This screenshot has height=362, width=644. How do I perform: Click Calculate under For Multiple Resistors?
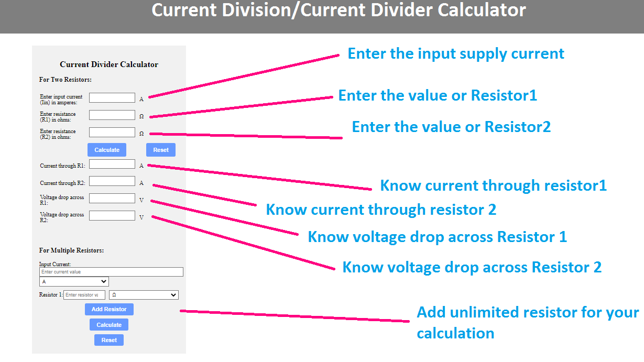tap(108, 324)
